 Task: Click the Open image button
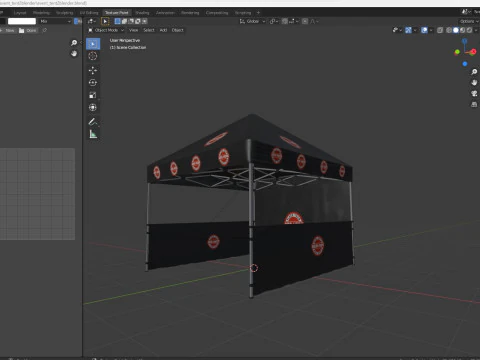point(28,30)
